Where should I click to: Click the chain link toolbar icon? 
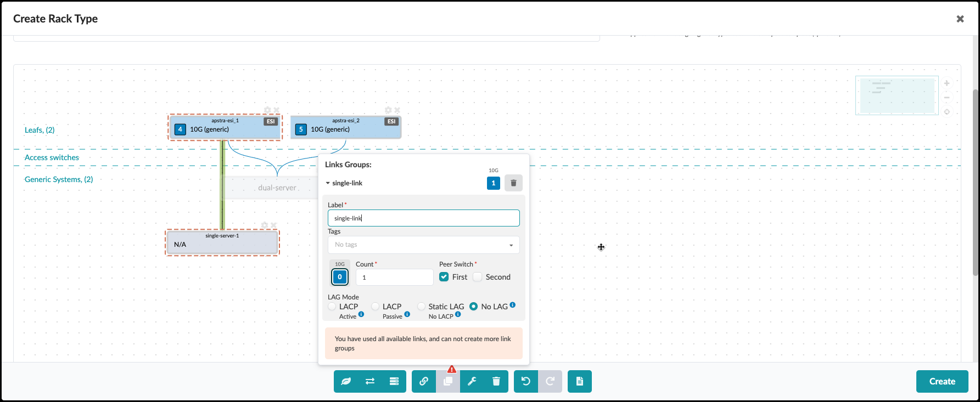pos(424,381)
